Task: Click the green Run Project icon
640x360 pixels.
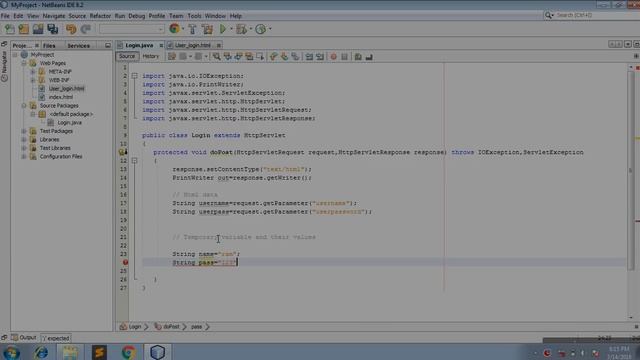Action: 223,29
